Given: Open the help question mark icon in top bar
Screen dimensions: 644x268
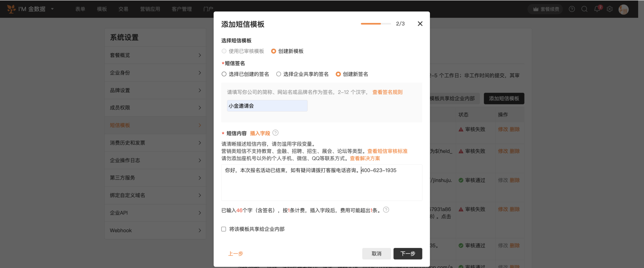Looking at the screenshot, I should click(572, 9).
